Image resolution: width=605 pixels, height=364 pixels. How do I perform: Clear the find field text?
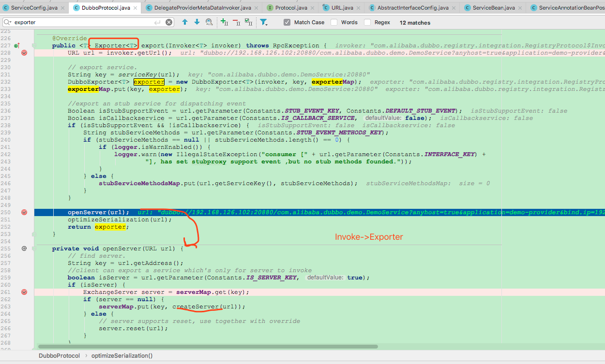point(169,22)
